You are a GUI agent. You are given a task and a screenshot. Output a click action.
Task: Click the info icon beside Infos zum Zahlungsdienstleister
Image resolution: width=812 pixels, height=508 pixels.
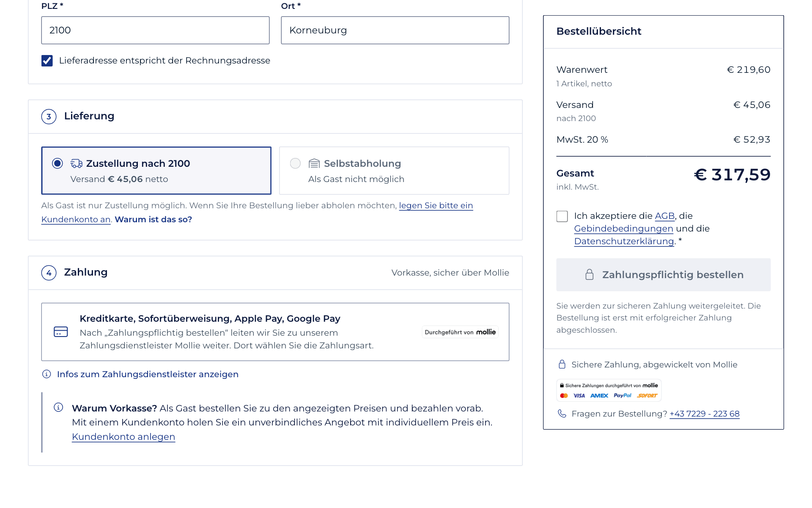tap(47, 374)
